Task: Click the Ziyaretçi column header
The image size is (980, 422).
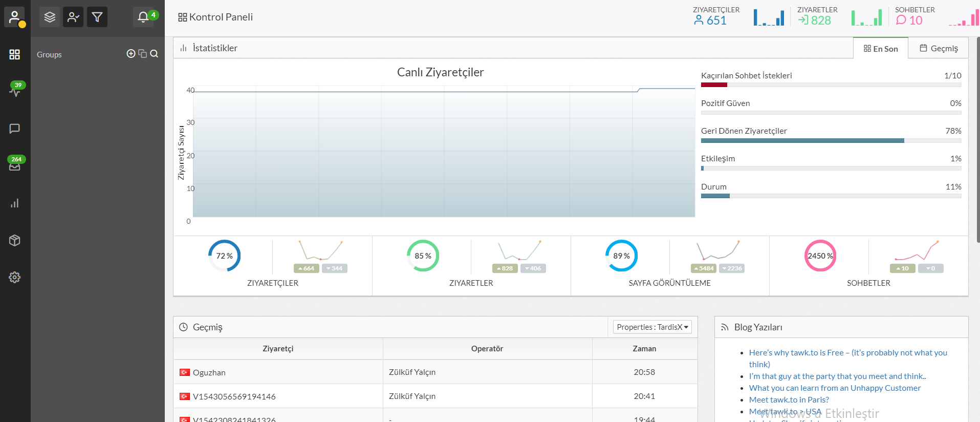Action: 278,348
